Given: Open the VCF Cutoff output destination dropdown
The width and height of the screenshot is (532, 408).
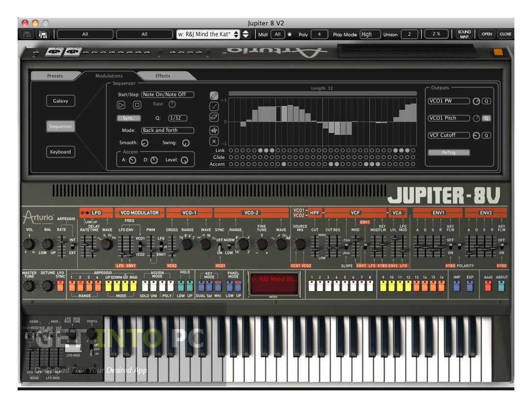Looking at the screenshot, I should coord(449,135).
